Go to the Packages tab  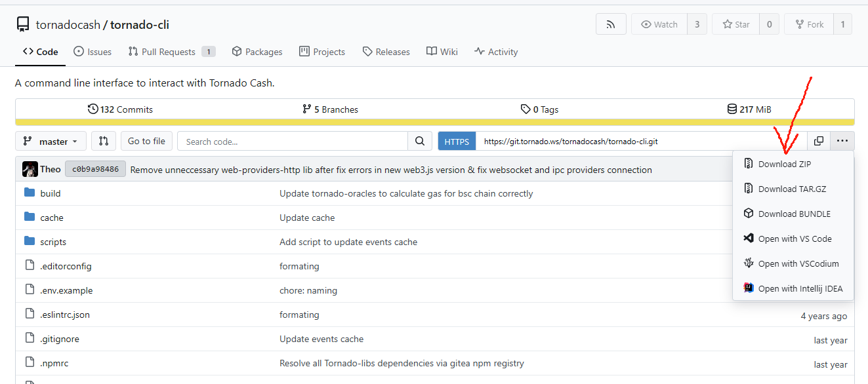(257, 52)
